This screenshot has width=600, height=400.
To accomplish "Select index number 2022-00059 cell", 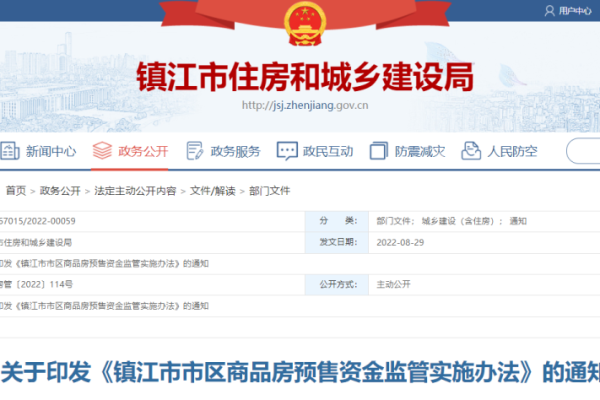I will coord(152,221).
